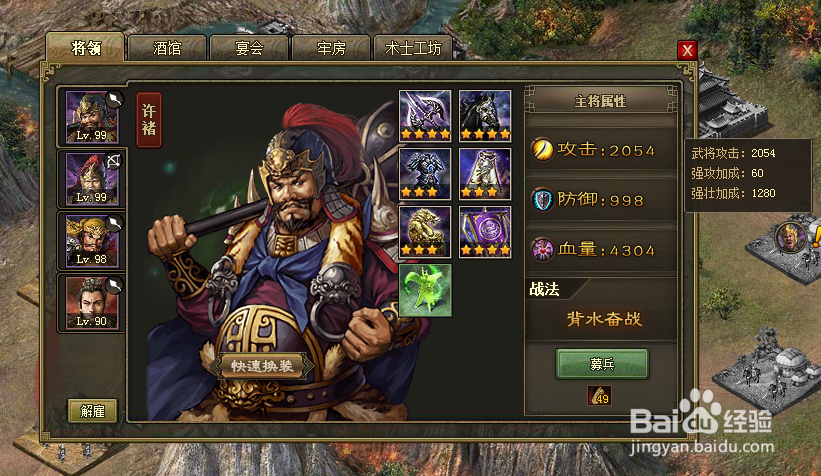Click the 快速换装 quick equip button
Screen dimensions: 821x476
pos(262,366)
